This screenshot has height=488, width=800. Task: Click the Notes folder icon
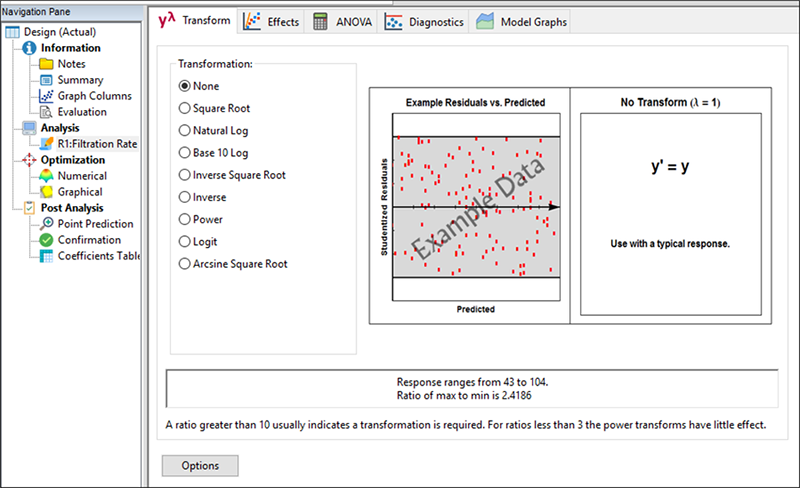(x=46, y=64)
